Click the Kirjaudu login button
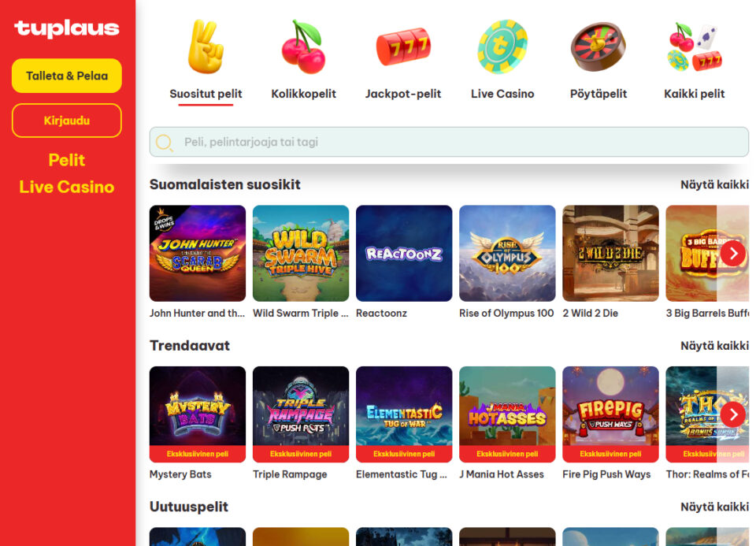 point(66,121)
